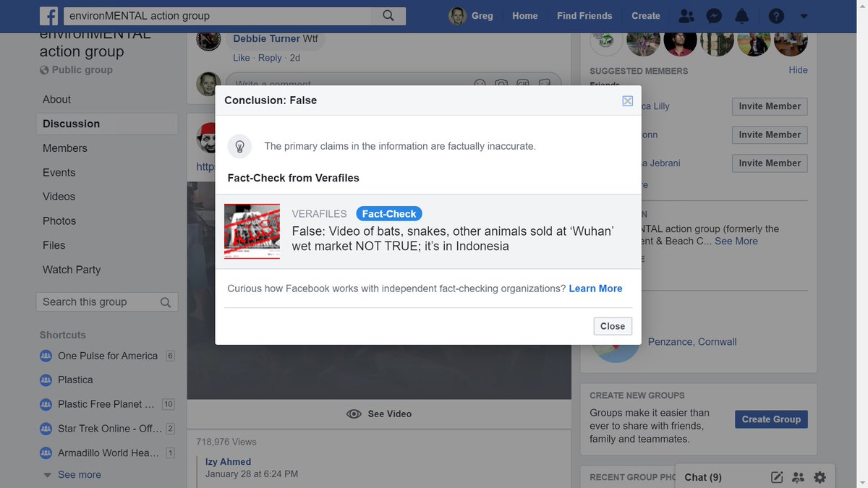Open the Verafiles fact-check article headline
This screenshot has width=868, height=488.
click(x=453, y=239)
